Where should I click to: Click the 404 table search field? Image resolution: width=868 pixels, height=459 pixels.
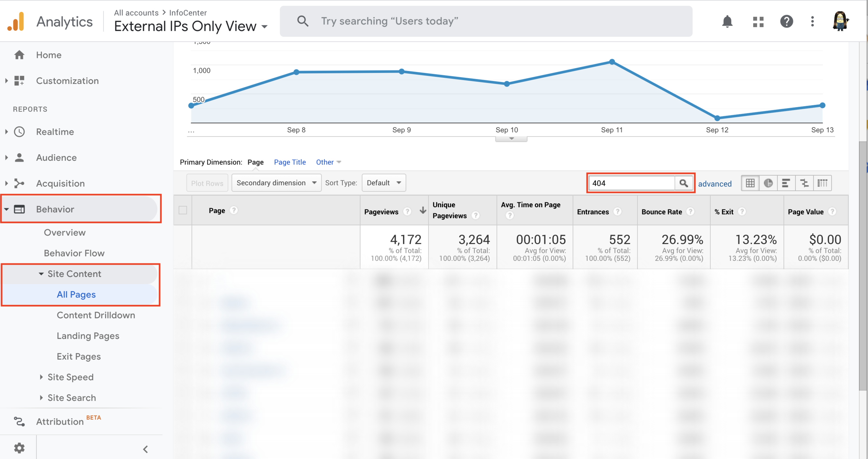click(x=631, y=183)
